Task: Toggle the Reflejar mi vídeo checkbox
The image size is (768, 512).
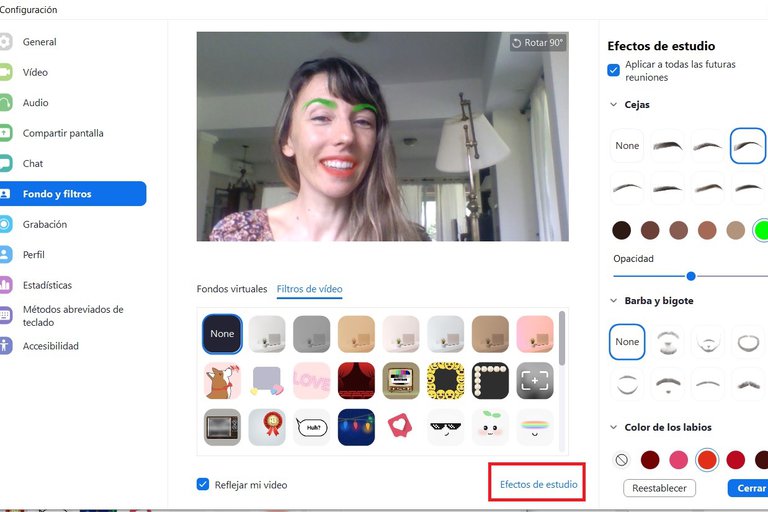Action: point(204,485)
